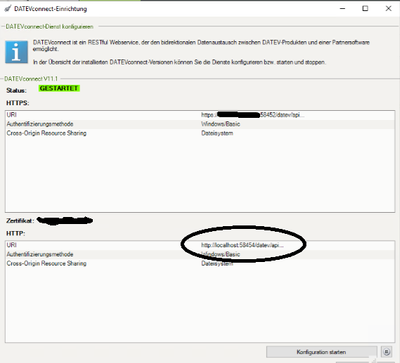Select Cross-Origin Resource Sharing in HTTPS list
Viewport: 400px width, 363px height.
200,133
